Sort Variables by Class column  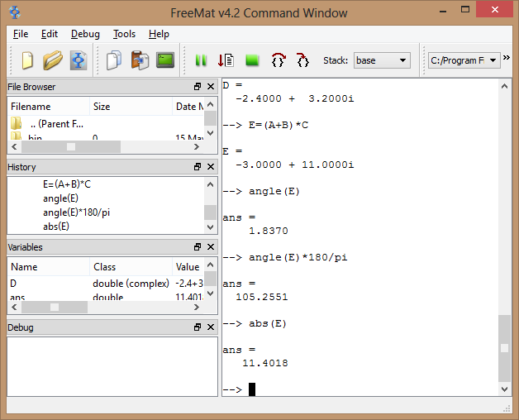coord(131,267)
